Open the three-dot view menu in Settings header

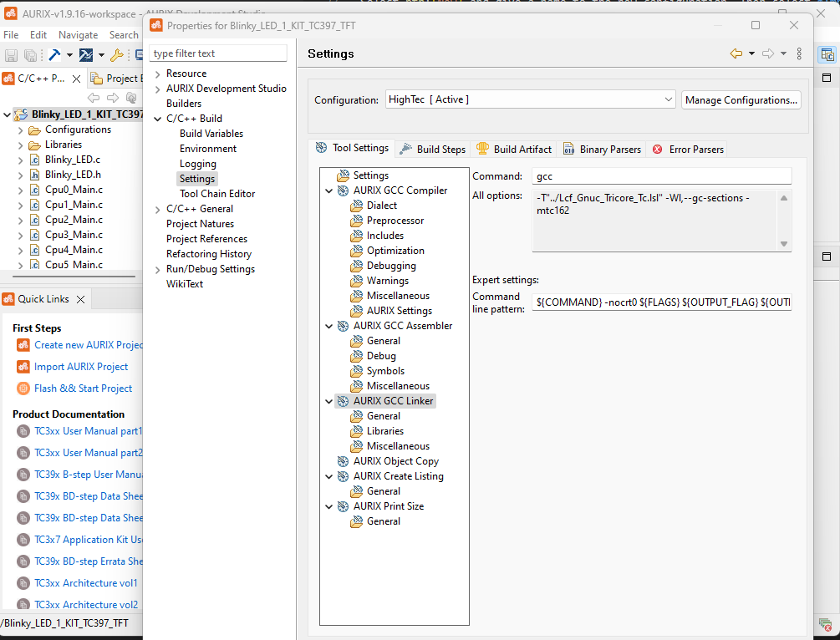click(x=799, y=53)
